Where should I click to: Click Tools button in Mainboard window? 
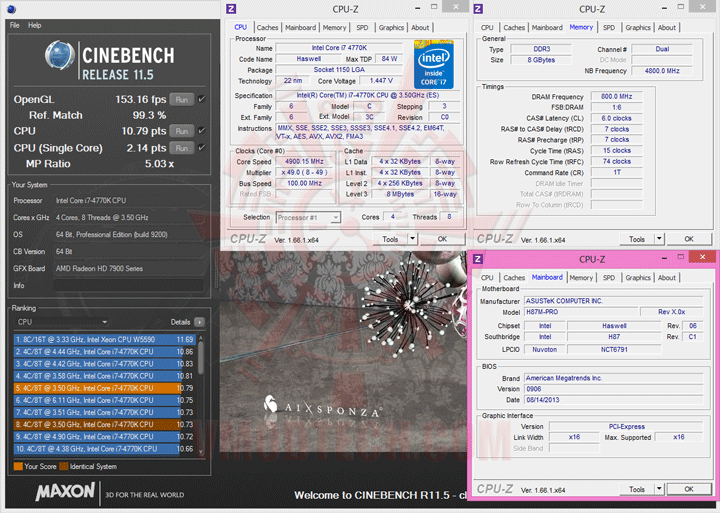636,489
